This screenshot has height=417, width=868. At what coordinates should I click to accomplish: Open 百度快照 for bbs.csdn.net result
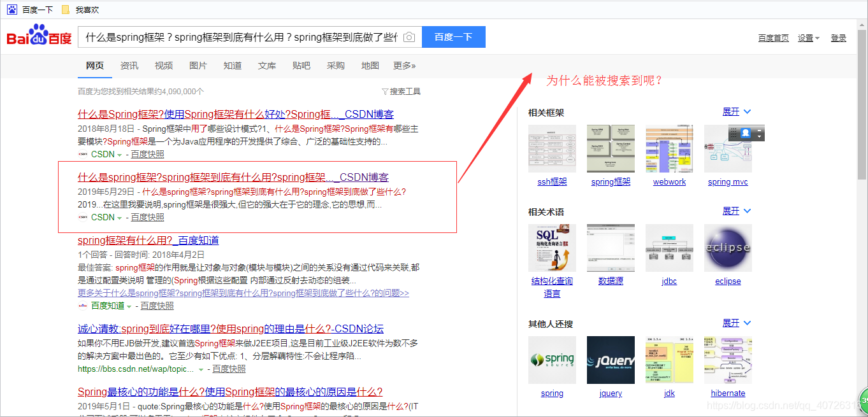[x=229, y=369]
